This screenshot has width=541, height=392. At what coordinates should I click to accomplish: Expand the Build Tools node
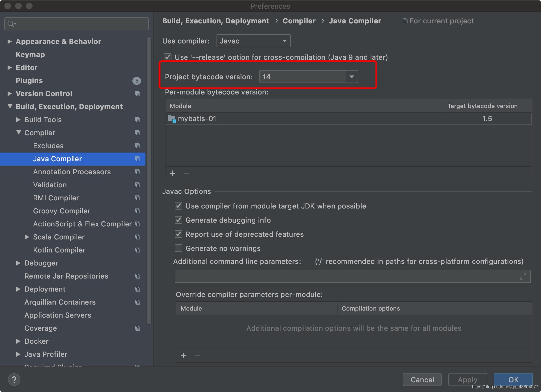point(18,120)
